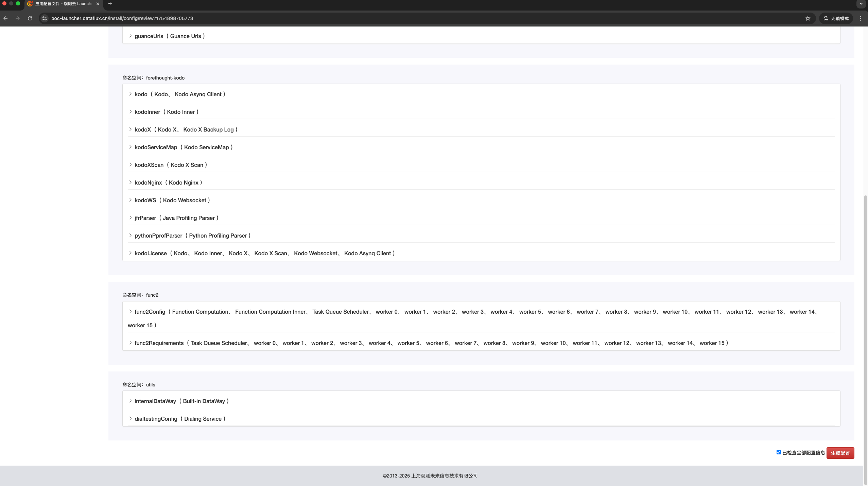Open site information icon in address bar
This screenshot has height=486, width=868.
click(x=45, y=18)
